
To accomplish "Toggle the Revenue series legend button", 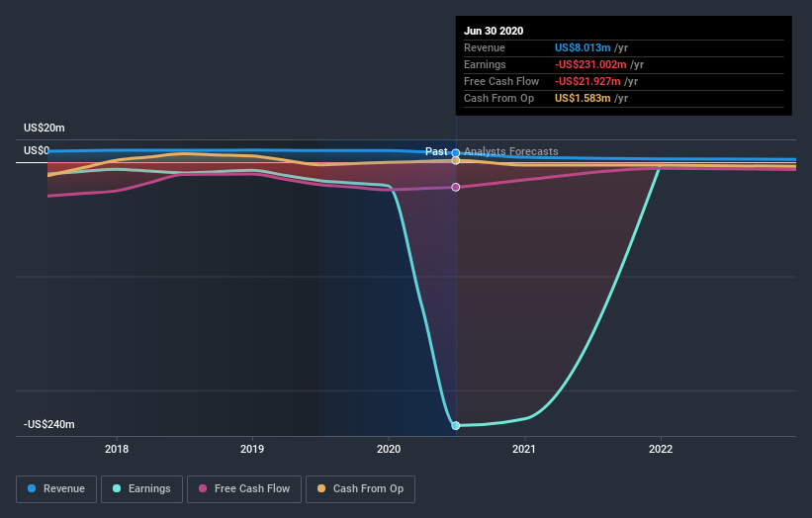I will point(56,489).
